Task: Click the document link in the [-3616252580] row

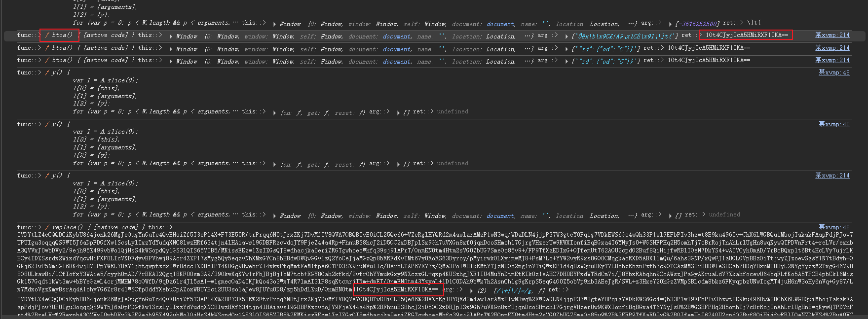Action: click(500, 24)
